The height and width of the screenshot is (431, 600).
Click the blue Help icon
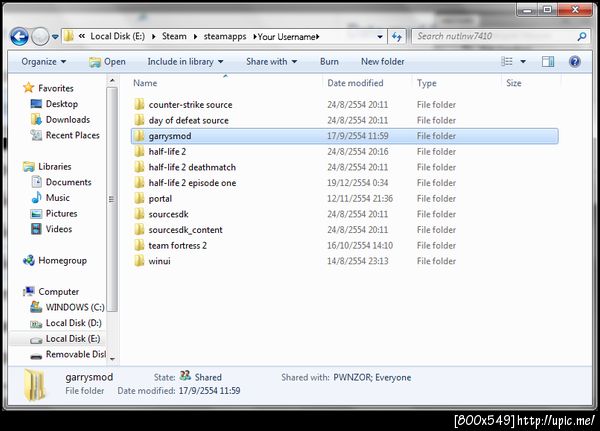pyautogui.click(x=575, y=62)
